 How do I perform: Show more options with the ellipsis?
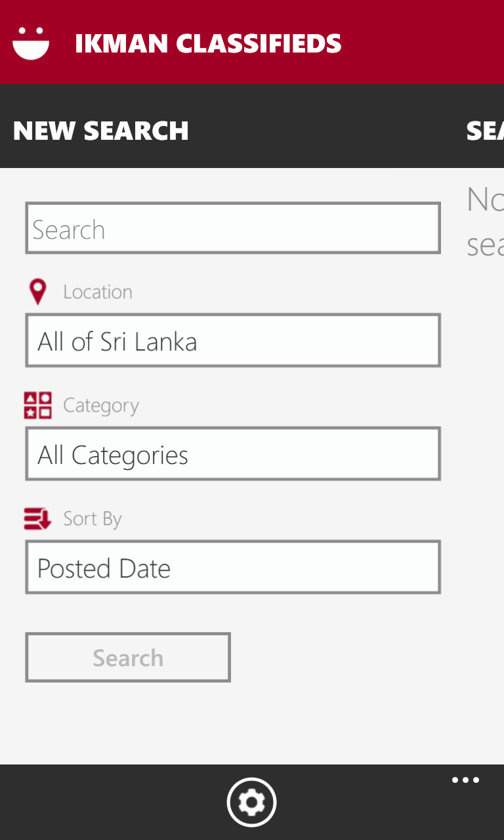point(465,780)
